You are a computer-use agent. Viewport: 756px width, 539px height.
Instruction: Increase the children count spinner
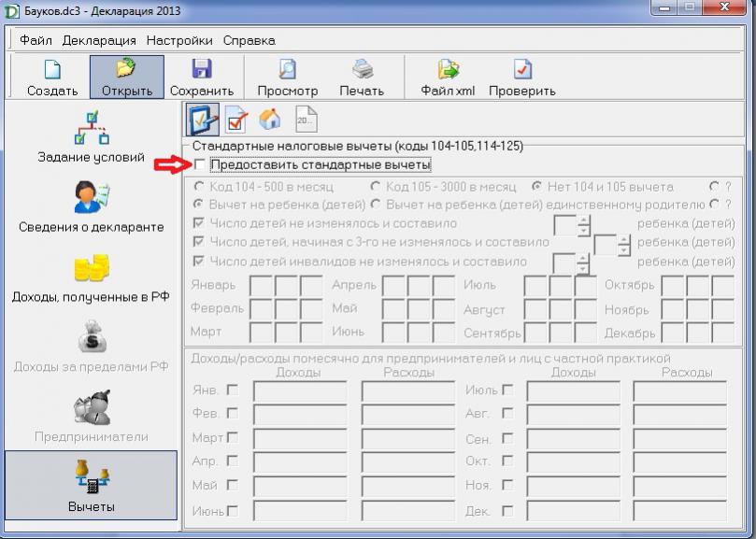(584, 220)
